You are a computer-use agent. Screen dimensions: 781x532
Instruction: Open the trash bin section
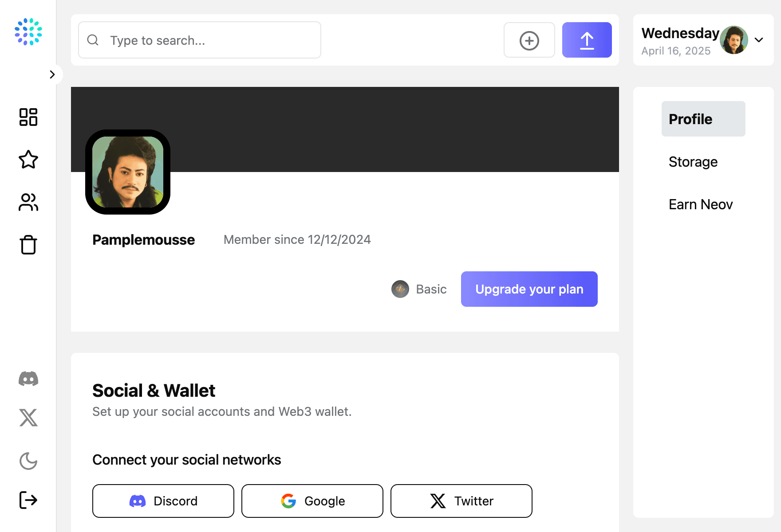tap(28, 245)
